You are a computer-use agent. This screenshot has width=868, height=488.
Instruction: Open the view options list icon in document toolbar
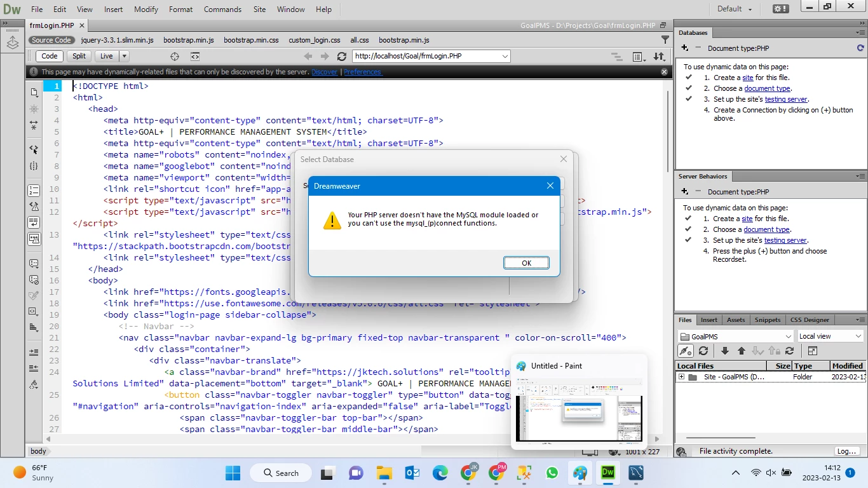point(639,57)
